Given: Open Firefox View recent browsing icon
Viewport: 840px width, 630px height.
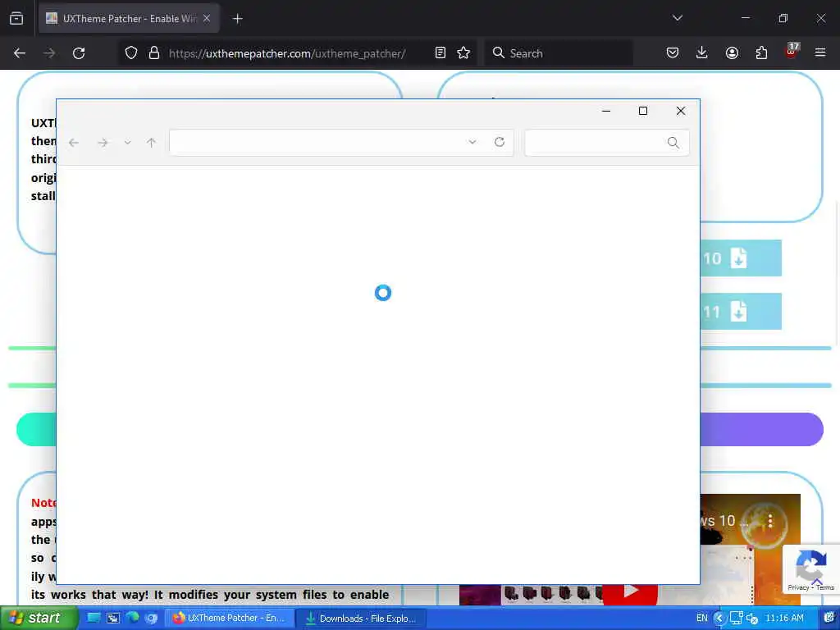Looking at the screenshot, I should (x=16, y=19).
